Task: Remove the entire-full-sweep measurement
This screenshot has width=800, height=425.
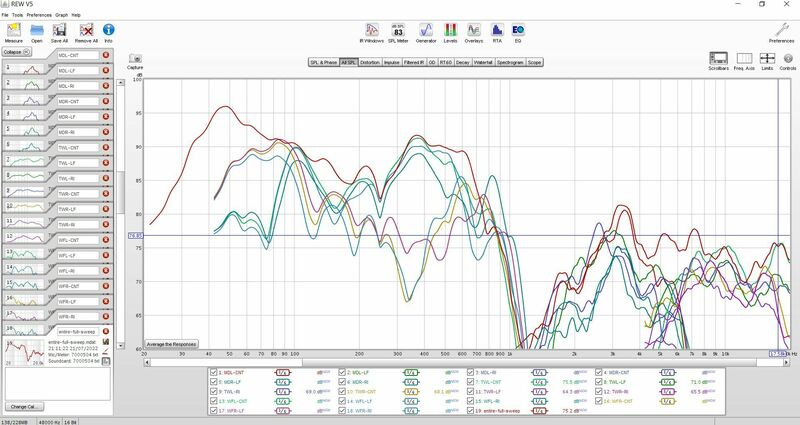Action: coord(106,332)
